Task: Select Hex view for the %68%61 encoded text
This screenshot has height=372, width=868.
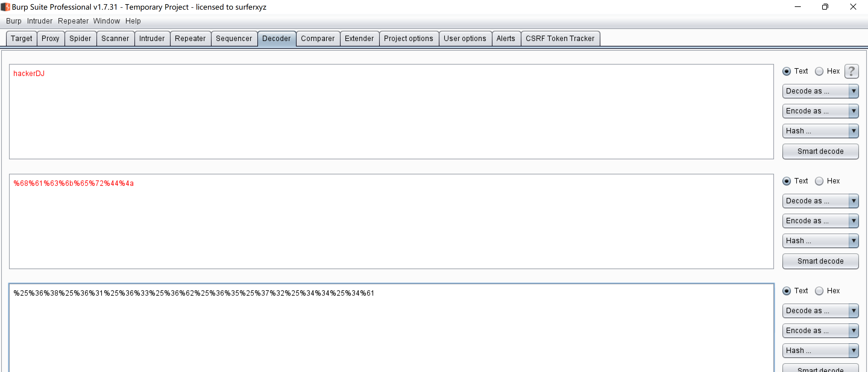Action: click(820, 181)
